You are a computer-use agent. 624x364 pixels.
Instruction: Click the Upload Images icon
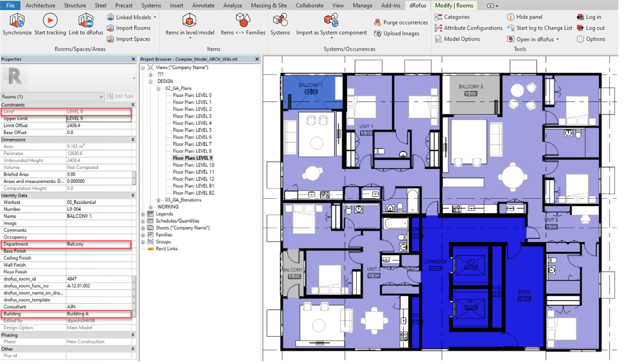click(378, 34)
